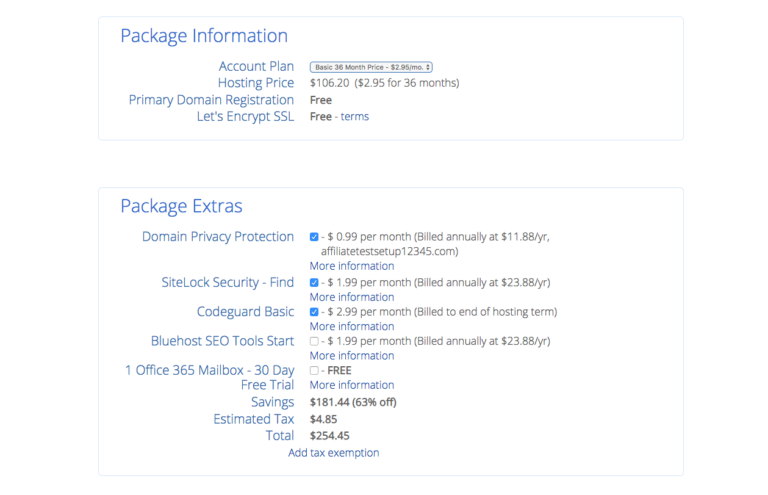Enable Bluehost SEO Tools Start checkbox
The image size is (768, 495).
pos(314,341)
